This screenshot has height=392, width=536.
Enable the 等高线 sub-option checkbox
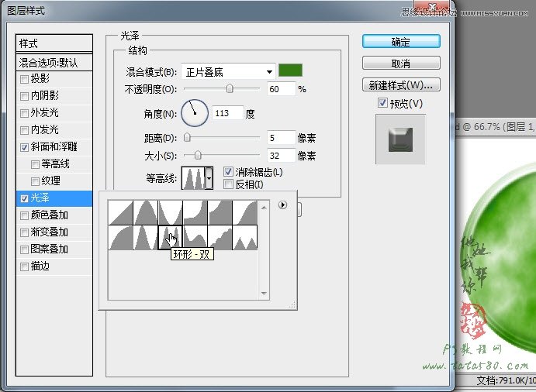(35, 164)
